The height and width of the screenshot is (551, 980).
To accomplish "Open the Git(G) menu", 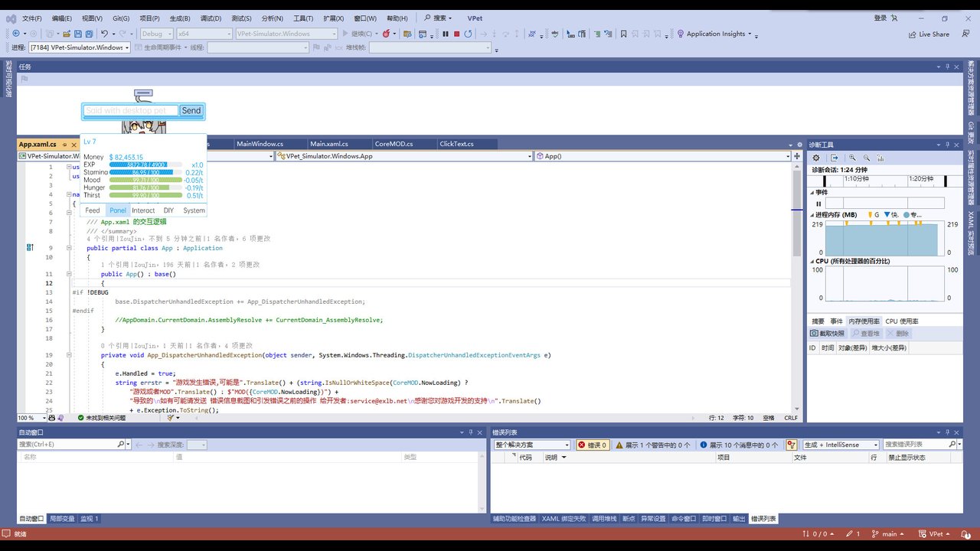I will coord(121,18).
